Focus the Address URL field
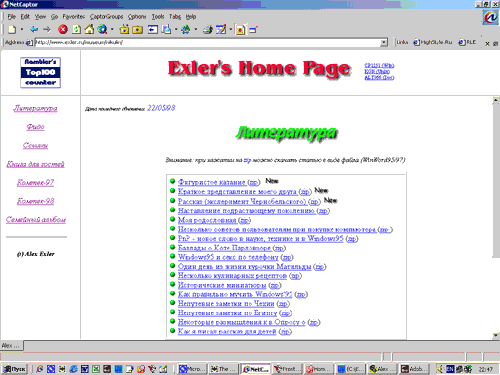This screenshot has width=500, height=375. (207, 42)
